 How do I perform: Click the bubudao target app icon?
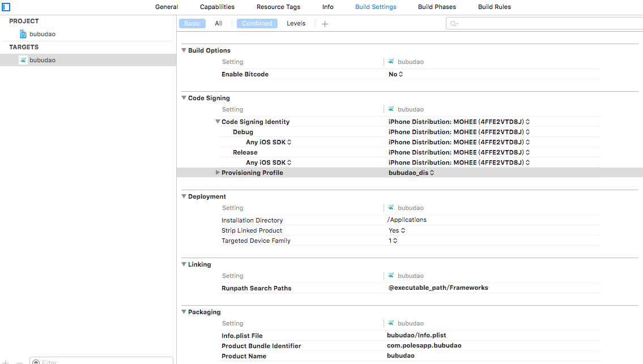pyautogui.click(x=23, y=60)
